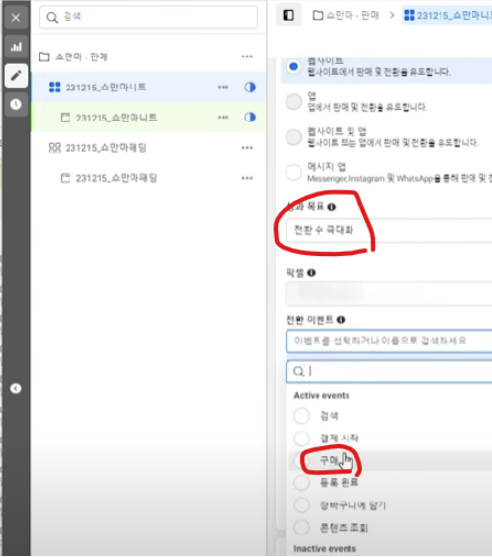This screenshot has height=557, width=492.
Task: Open the 231215_쇼만마니트 breadcrumb tab
Action: [x=448, y=15]
